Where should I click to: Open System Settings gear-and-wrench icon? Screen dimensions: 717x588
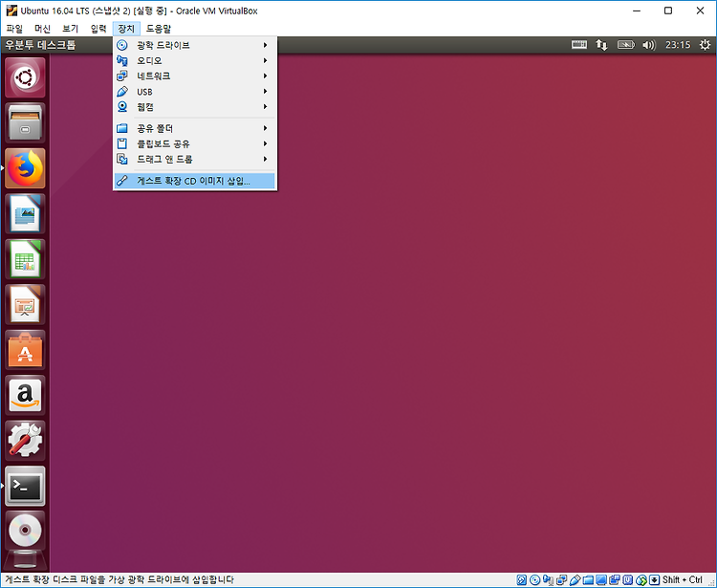click(x=25, y=441)
